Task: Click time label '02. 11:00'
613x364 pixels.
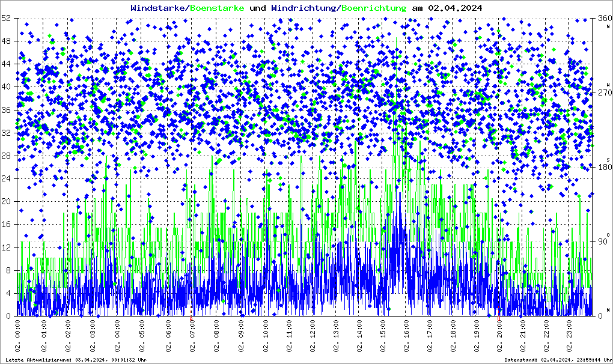Action: 289,336
